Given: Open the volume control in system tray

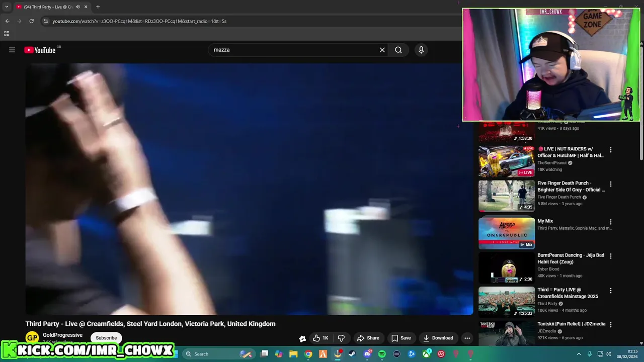Looking at the screenshot, I should pyautogui.click(x=608, y=354).
